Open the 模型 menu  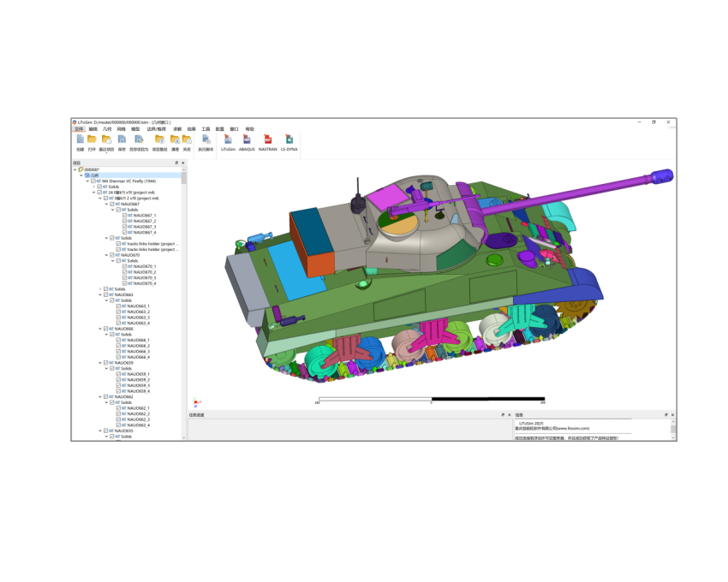click(x=135, y=129)
